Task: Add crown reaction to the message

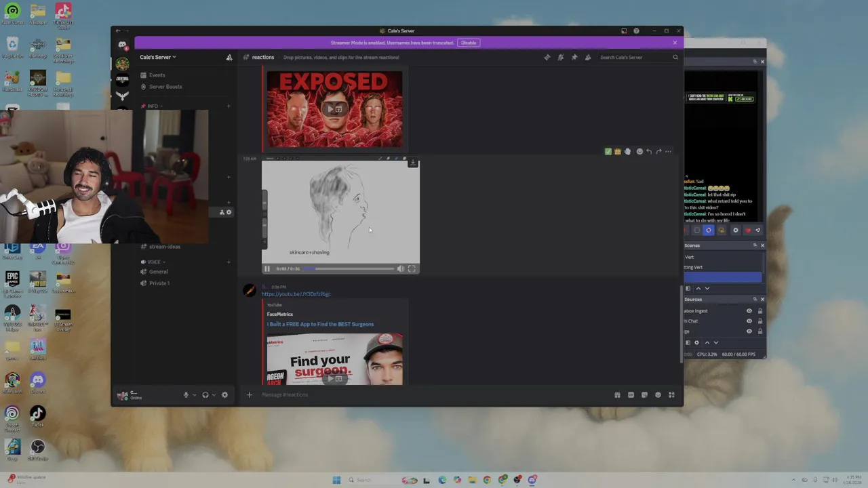Action: point(617,151)
